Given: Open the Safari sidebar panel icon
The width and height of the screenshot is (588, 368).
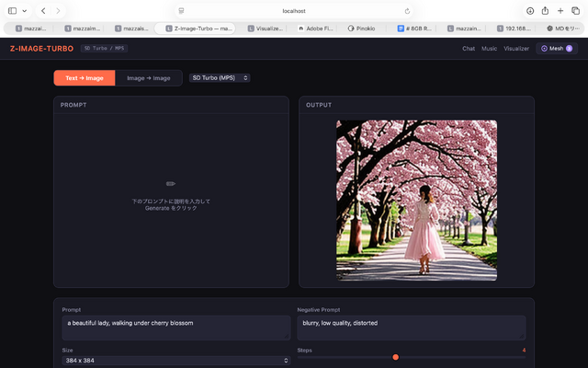Looking at the screenshot, I should [13, 10].
